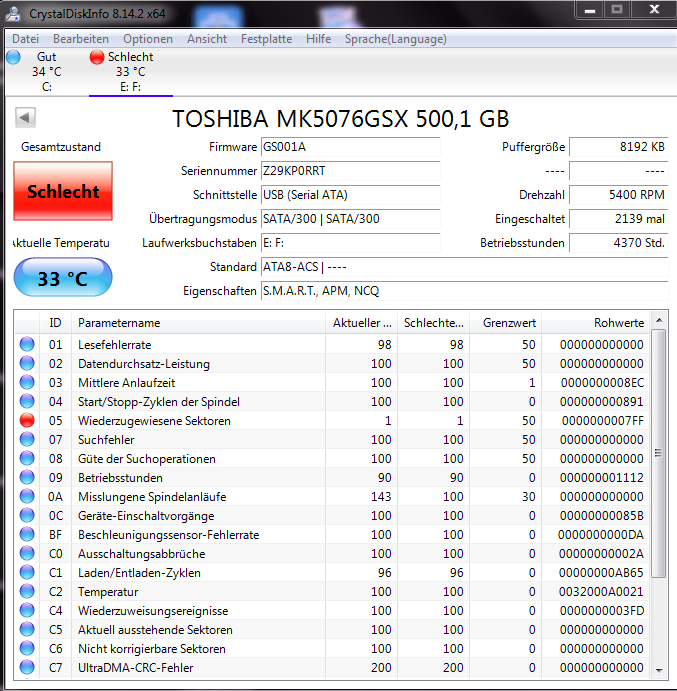The width and height of the screenshot is (677, 691).
Task: Click the Übertragungsmodus field SATA/300
Action: [350, 219]
